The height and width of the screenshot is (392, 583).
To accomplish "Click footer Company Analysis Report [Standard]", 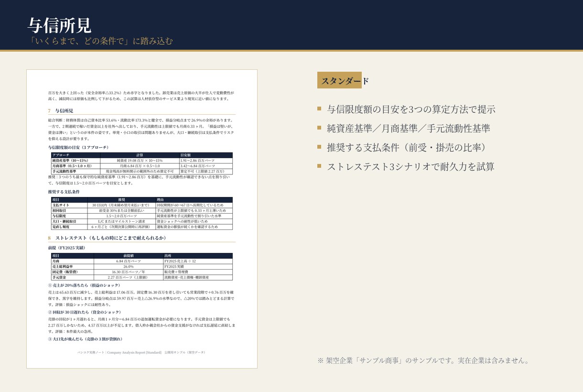I will (x=134, y=352).
